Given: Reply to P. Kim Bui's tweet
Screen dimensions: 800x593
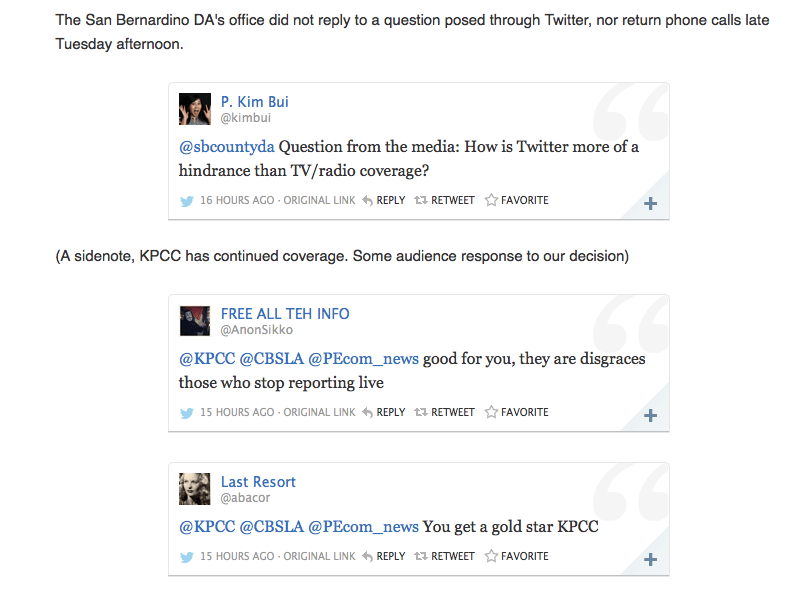Looking at the screenshot, I should (x=384, y=200).
